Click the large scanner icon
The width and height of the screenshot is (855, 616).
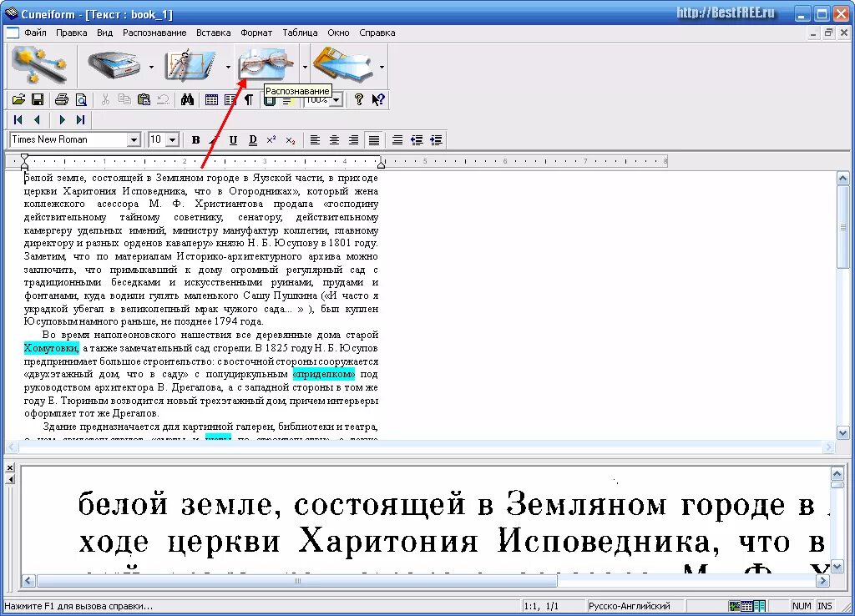point(114,67)
